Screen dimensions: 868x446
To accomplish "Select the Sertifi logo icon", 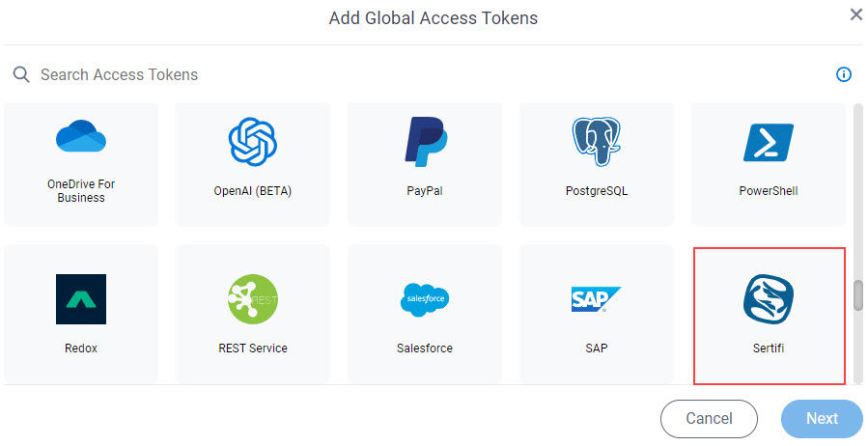I will 769,299.
